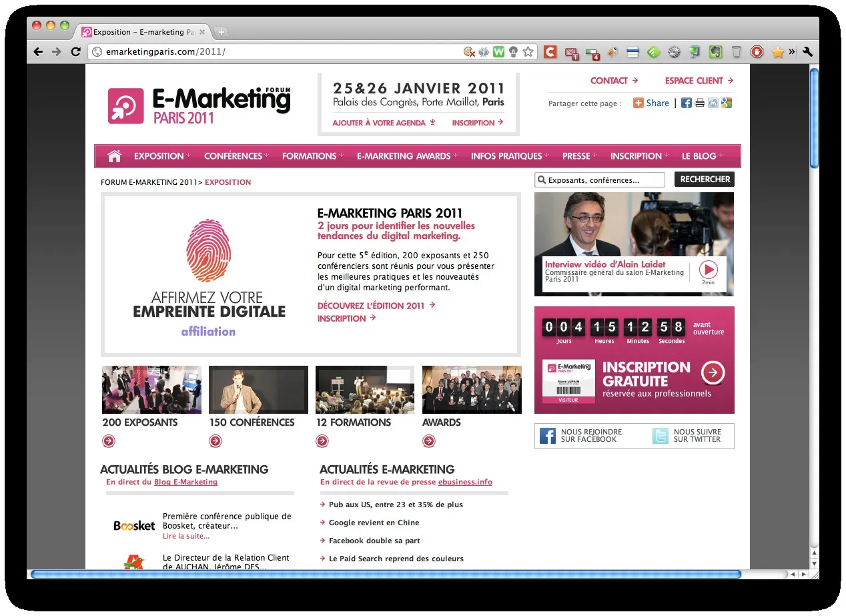Share via the Google bookmarks icon

pyautogui.click(x=727, y=103)
